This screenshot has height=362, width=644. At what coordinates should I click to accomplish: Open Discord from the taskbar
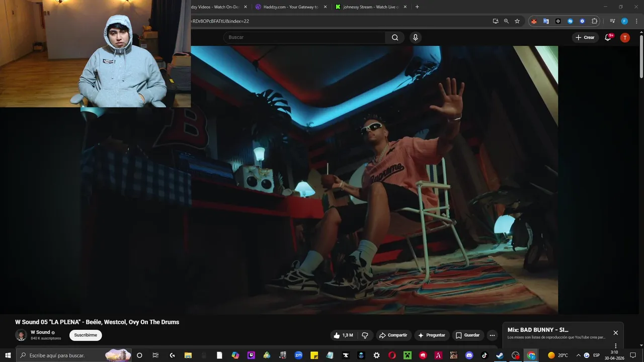pyautogui.click(x=469, y=355)
